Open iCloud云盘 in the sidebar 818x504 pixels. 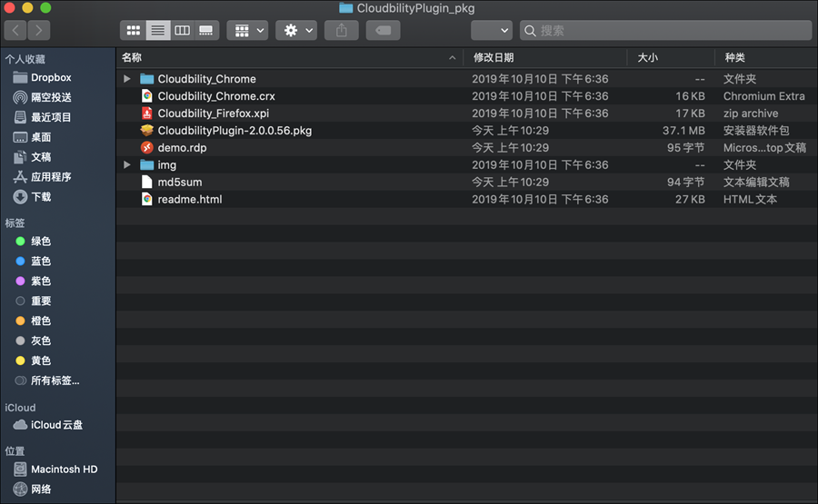(57, 425)
